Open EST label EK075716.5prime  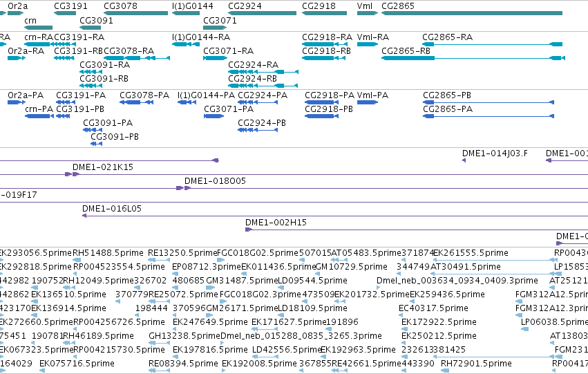77,363
